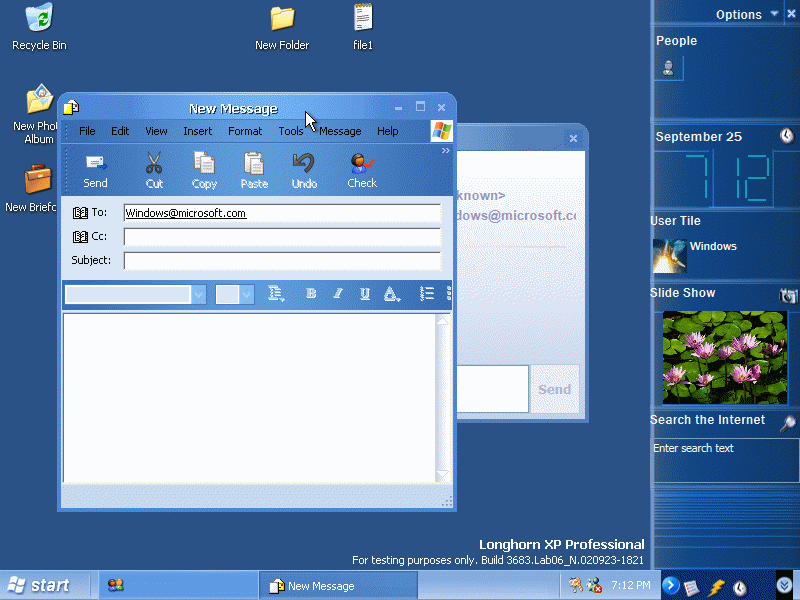Open the font color picker
Image resolution: width=800 pixels, height=600 pixels.
(x=391, y=294)
